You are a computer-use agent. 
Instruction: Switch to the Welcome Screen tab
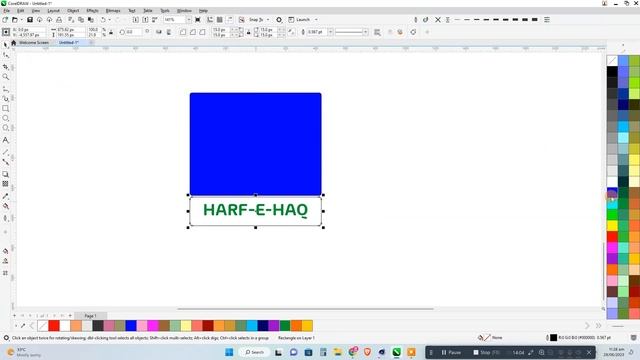34,42
